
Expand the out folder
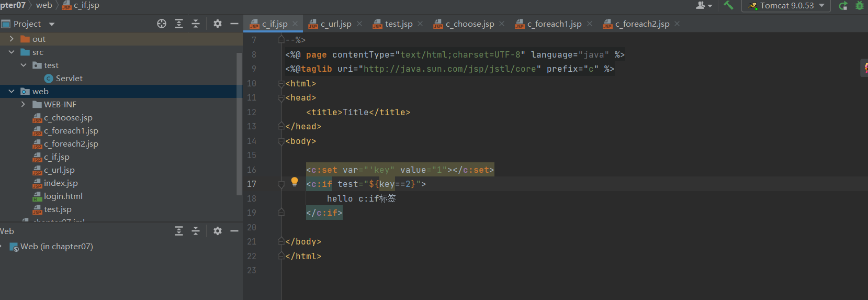(12, 39)
